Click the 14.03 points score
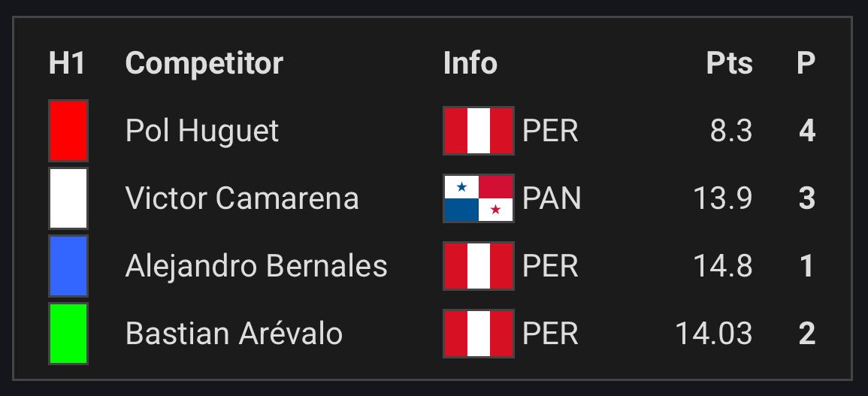868x396 pixels. point(714,334)
